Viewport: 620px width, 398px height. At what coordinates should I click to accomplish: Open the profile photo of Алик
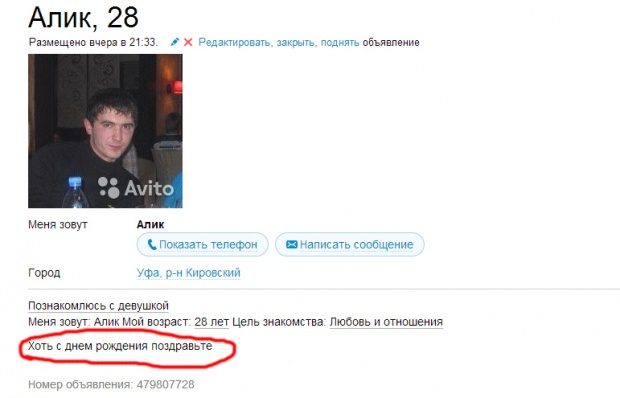coord(105,131)
